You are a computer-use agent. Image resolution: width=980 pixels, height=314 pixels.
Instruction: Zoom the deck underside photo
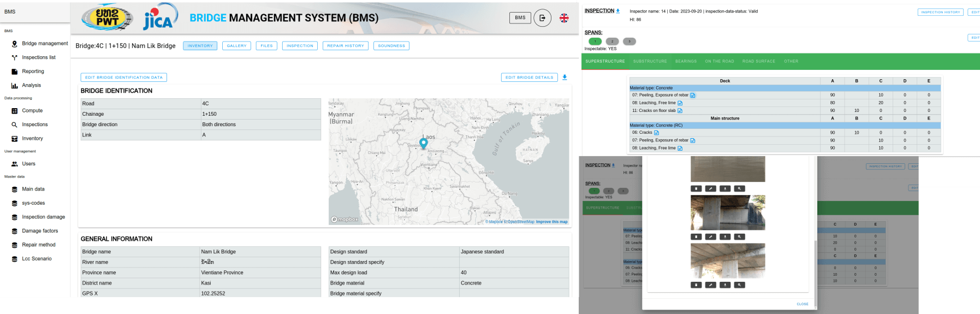coord(739,285)
